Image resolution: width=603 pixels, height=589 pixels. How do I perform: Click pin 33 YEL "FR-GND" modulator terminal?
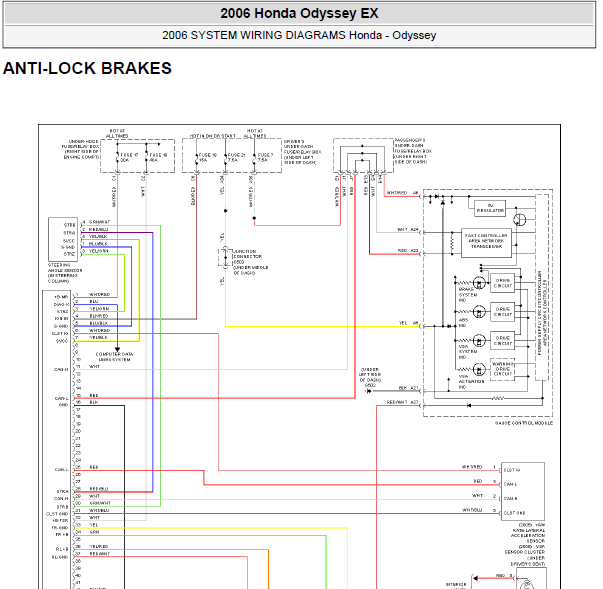pyautogui.click(x=76, y=527)
